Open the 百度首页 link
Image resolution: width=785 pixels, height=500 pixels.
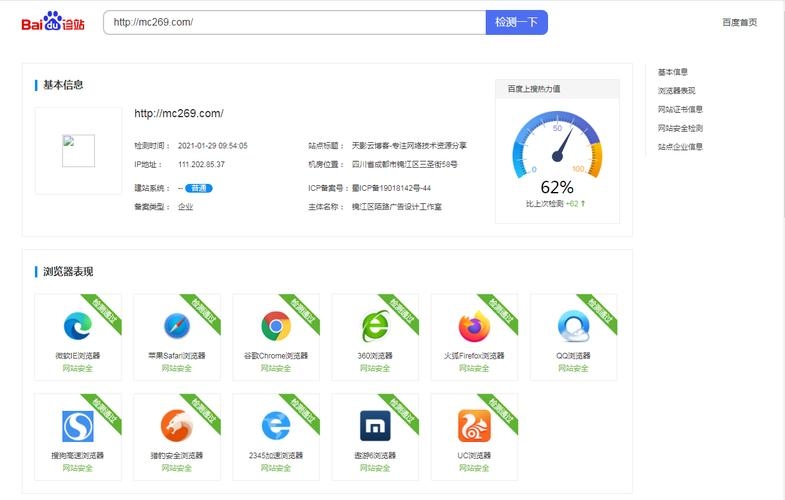pyautogui.click(x=739, y=23)
